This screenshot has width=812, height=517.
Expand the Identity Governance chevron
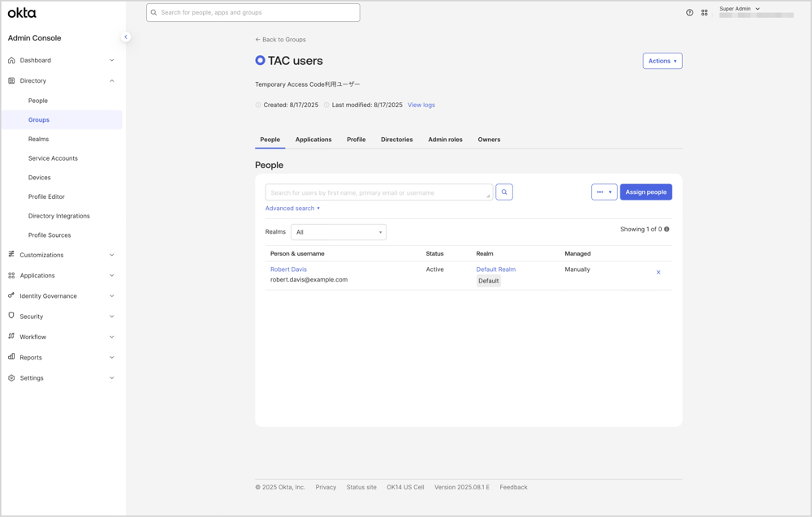tap(112, 296)
